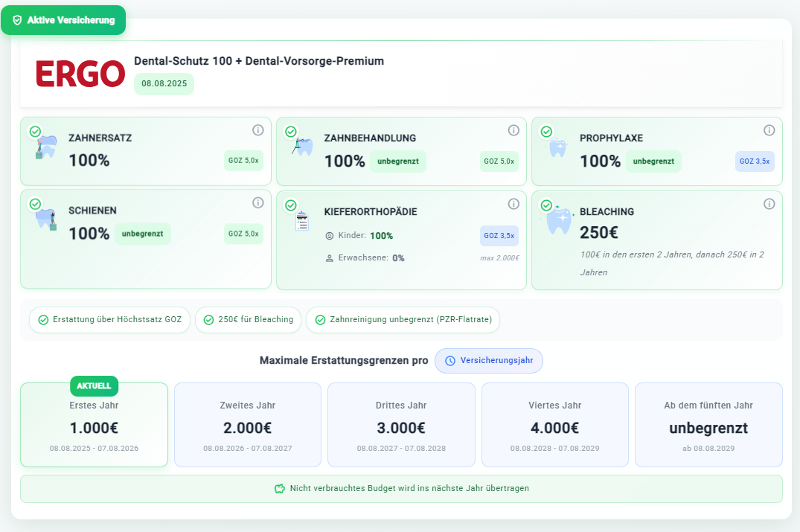Click the Bleaching sparkling tooth icon
This screenshot has width=800, height=532.
coord(559,221)
